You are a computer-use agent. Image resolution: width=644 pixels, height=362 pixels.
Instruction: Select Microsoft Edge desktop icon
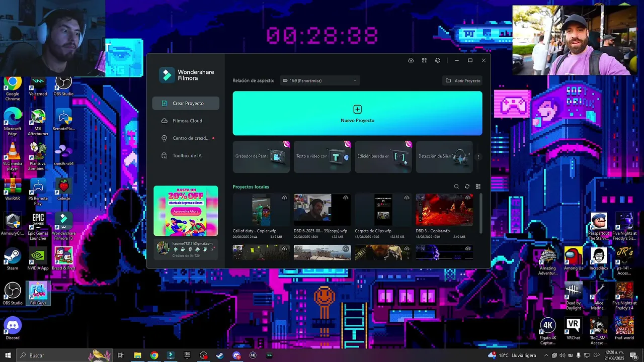coord(13,122)
